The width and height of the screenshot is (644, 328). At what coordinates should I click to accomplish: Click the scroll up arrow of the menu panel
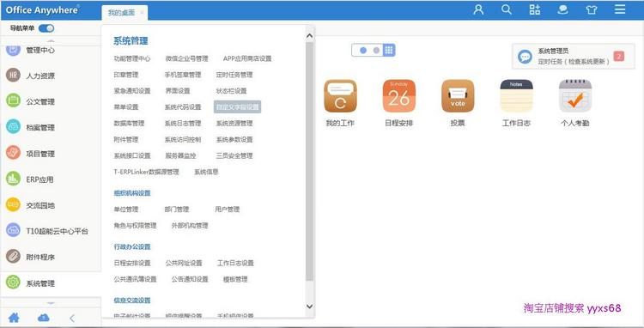pyautogui.click(x=309, y=36)
